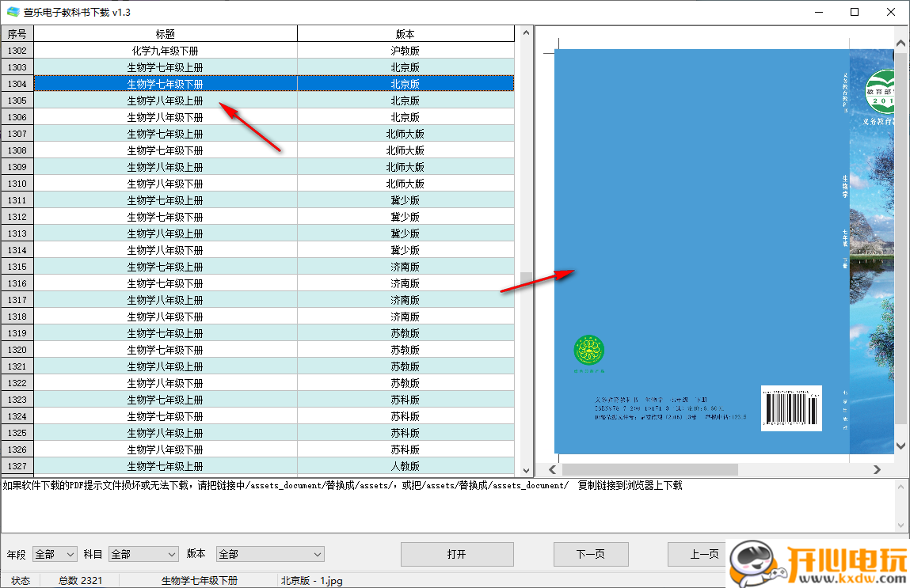Screen dimensions: 910x588
Task: Click the message box's scroll-down arrow
Action: click(900, 525)
